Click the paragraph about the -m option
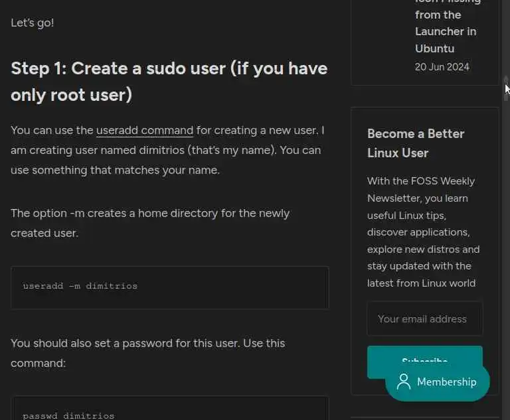Screen dimensions: 510x420 tap(150, 223)
